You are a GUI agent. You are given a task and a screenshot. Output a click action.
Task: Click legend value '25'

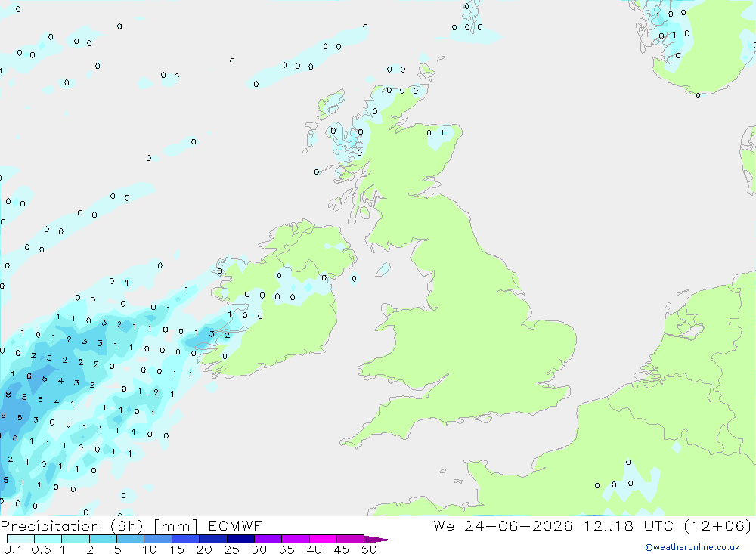coord(231,549)
